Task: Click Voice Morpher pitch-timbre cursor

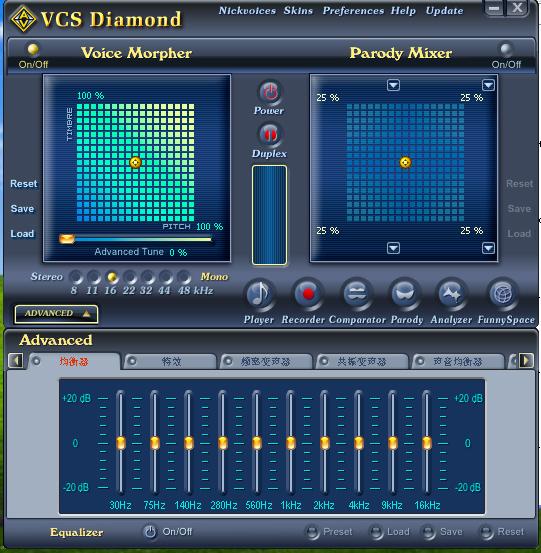Action: click(135, 163)
